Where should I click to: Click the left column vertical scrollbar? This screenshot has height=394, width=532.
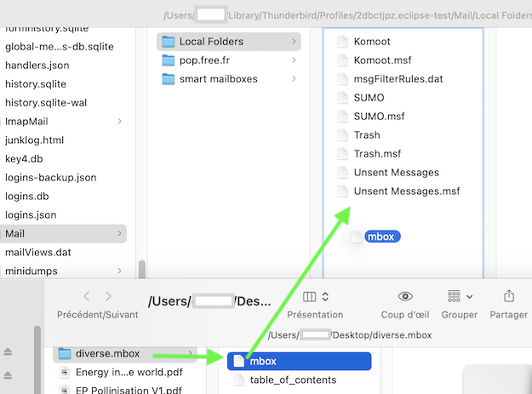142,269
